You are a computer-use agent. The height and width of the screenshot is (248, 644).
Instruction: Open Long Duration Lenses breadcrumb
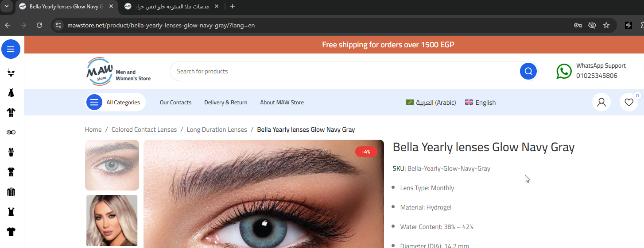point(217,130)
